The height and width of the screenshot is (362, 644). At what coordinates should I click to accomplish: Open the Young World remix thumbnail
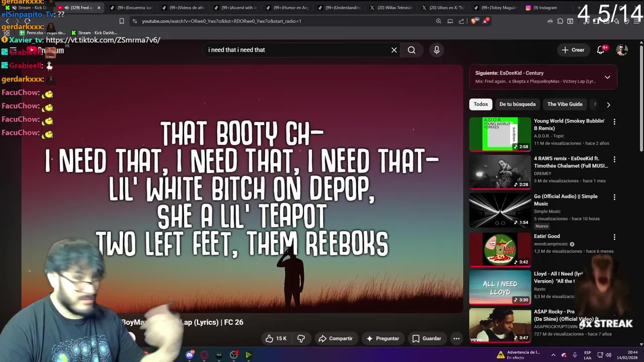point(500,134)
